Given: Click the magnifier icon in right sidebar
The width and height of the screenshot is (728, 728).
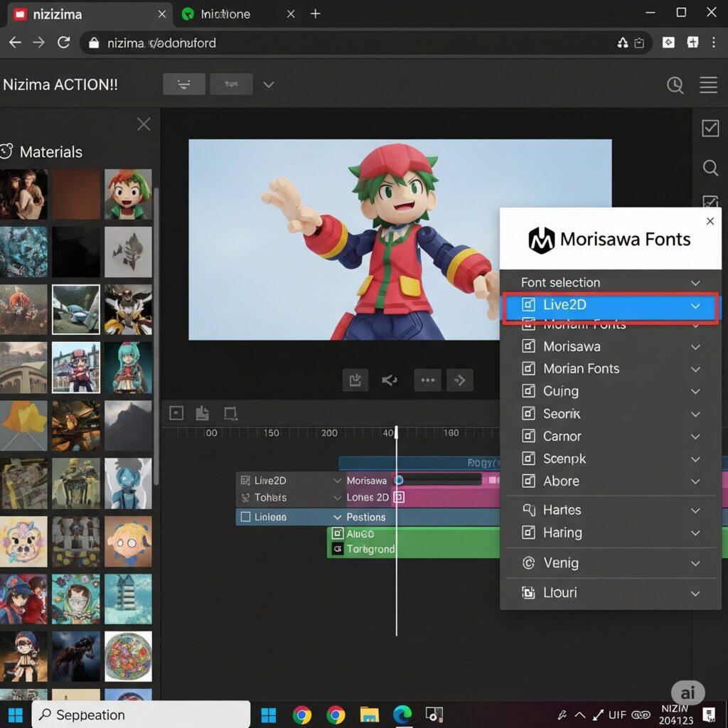Looking at the screenshot, I should [x=710, y=167].
